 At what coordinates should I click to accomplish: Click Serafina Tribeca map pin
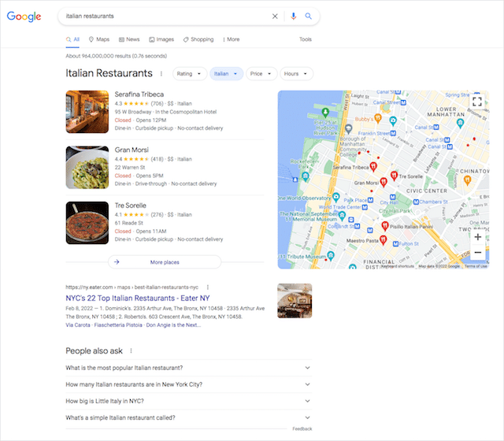pyautogui.click(x=373, y=166)
